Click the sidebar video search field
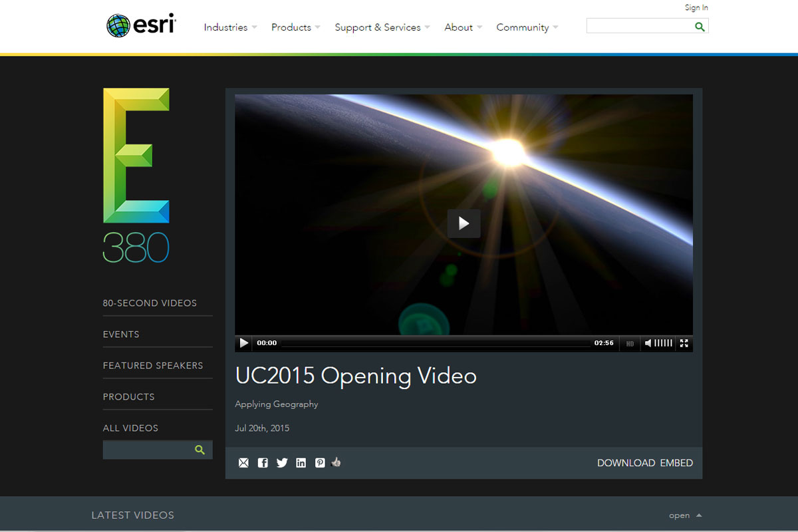 148,450
